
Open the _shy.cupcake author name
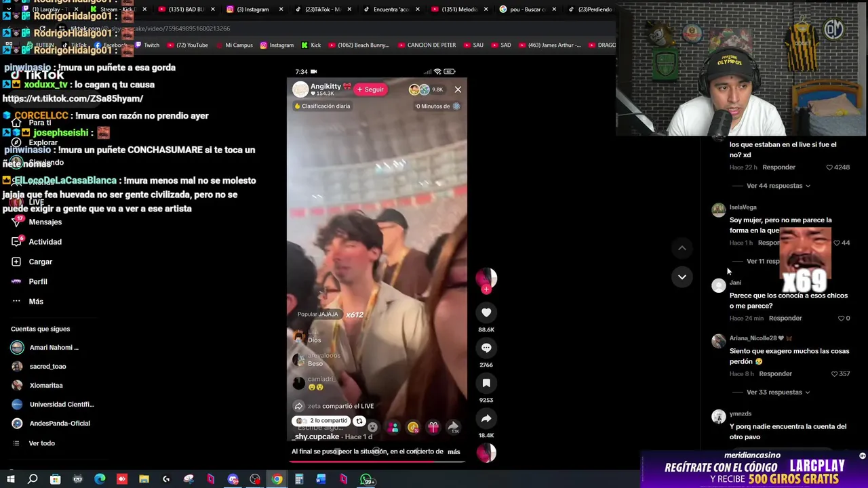click(316, 436)
